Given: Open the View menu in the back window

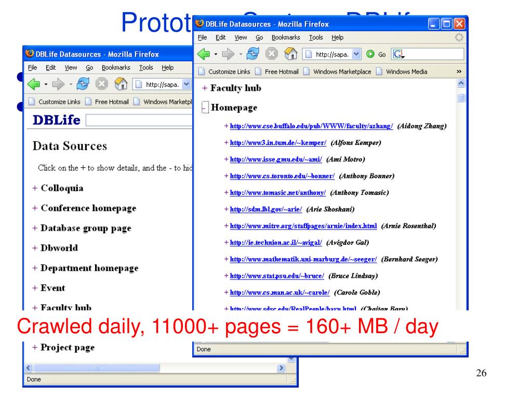Looking at the screenshot, I should [x=71, y=68].
